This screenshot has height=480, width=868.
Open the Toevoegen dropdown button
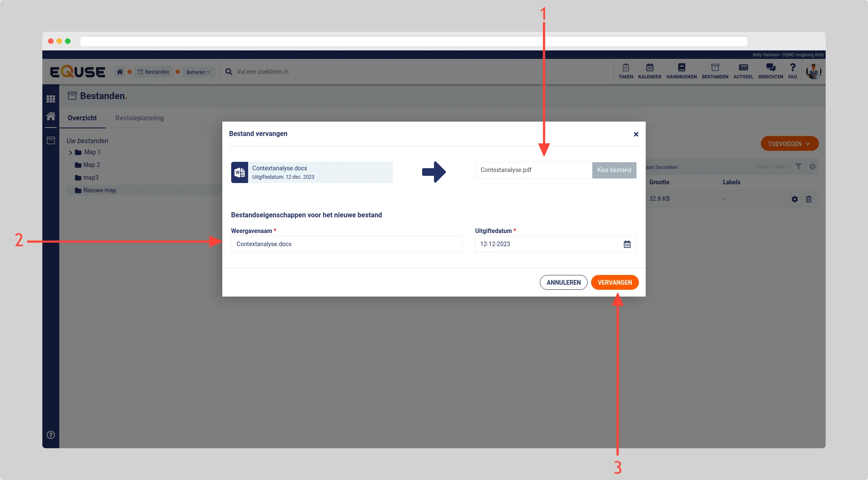(789, 144)
